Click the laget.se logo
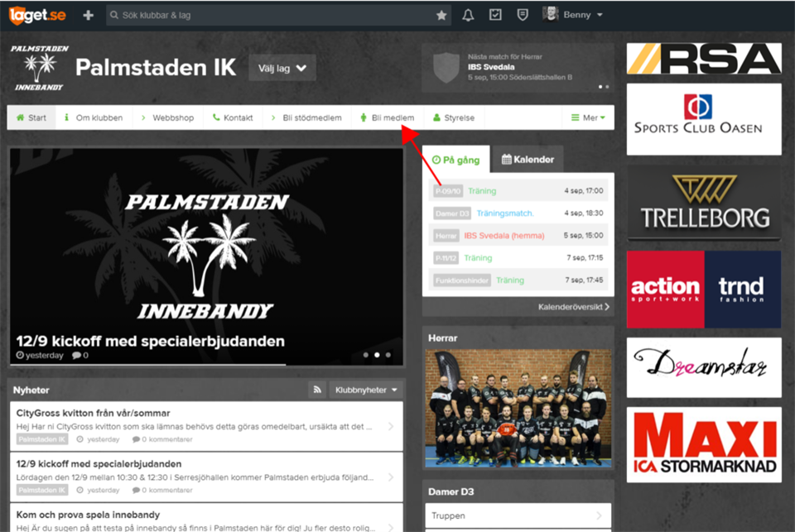Viewport: 795px width, 532px height. [36, 15]
